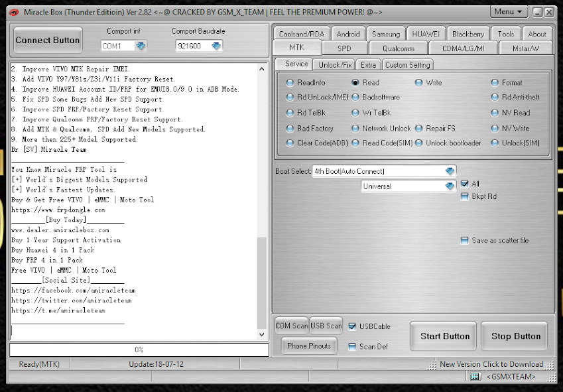Open the Extra sub-tab
Viewport: 563px width, 392px height.
pyautogui.click(x=368, y=65)
